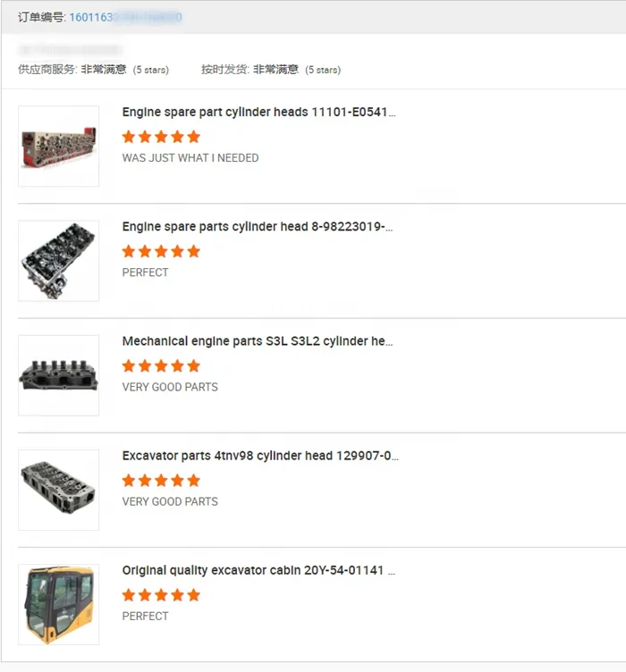Open Mechanical engine parts S3L S3L2 title
626x672 pixels.
258,341
